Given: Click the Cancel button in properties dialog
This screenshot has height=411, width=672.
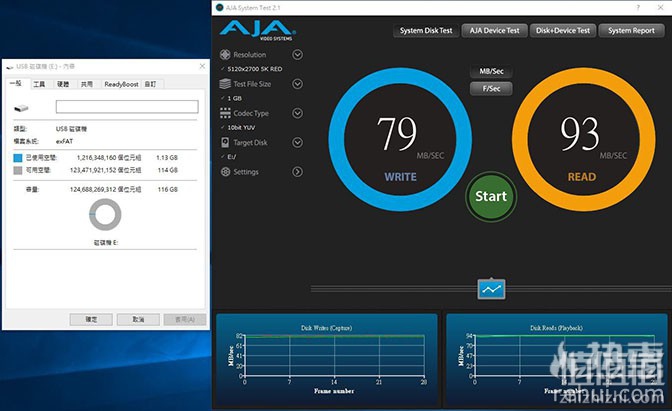Looking at the screenshot, I should [x=138, y=319].
